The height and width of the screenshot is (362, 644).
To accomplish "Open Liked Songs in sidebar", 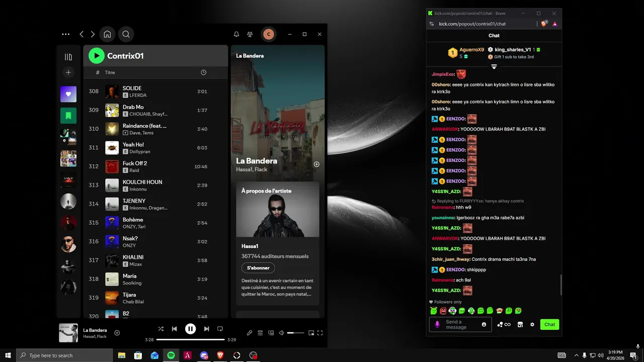I will tap(68, 94).
